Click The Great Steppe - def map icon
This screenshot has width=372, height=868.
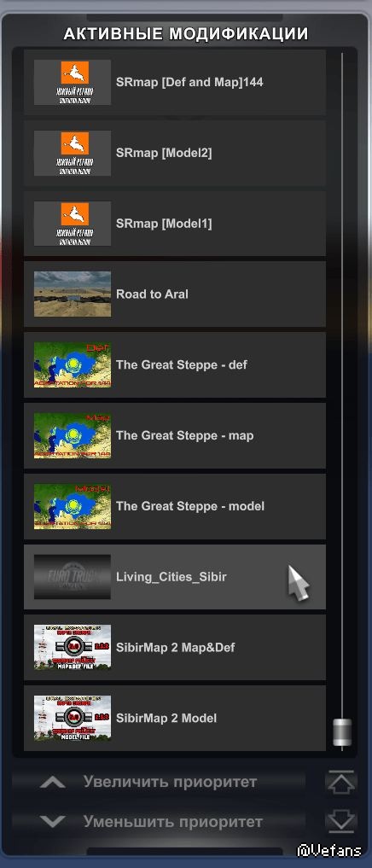pyautogui.click(x=73, y=364)
